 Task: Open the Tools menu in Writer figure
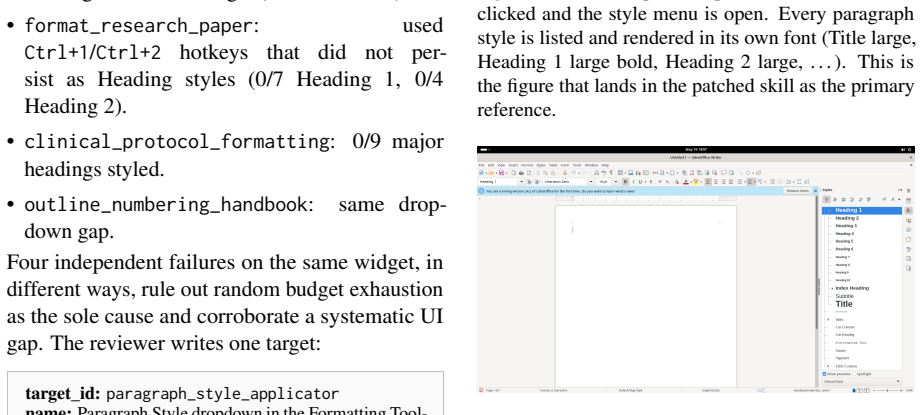point(577,165)
